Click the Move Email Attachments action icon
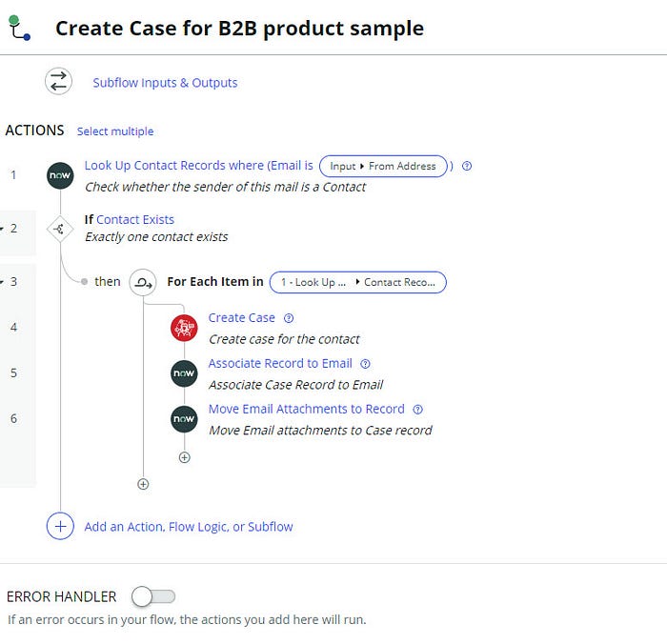The width and height of the screenshot is (667, 644). 184,419
